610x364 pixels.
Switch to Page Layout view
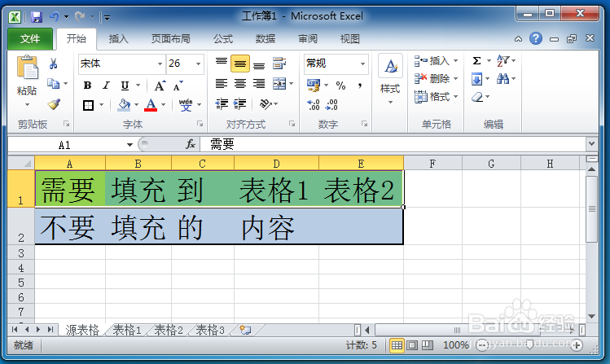[412, 345]
